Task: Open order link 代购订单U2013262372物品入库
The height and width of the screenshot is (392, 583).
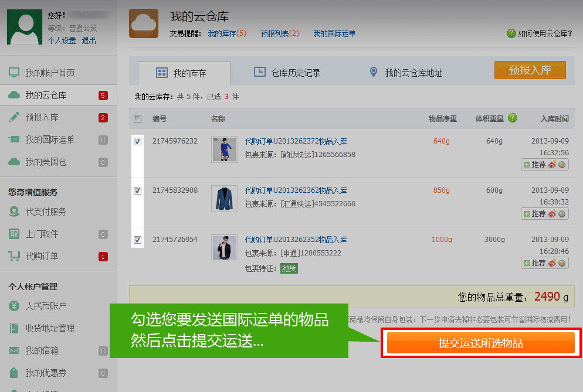Action: pos(296,141)
